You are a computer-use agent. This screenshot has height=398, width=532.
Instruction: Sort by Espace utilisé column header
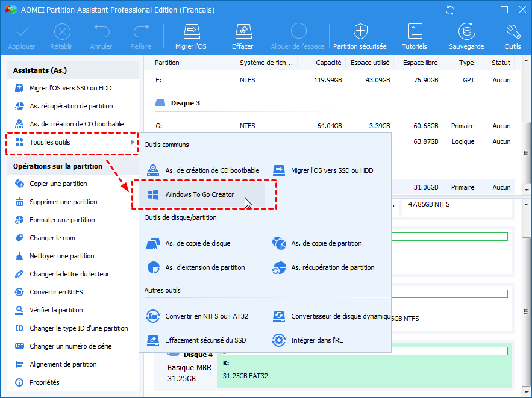click(x=369, y=63)
